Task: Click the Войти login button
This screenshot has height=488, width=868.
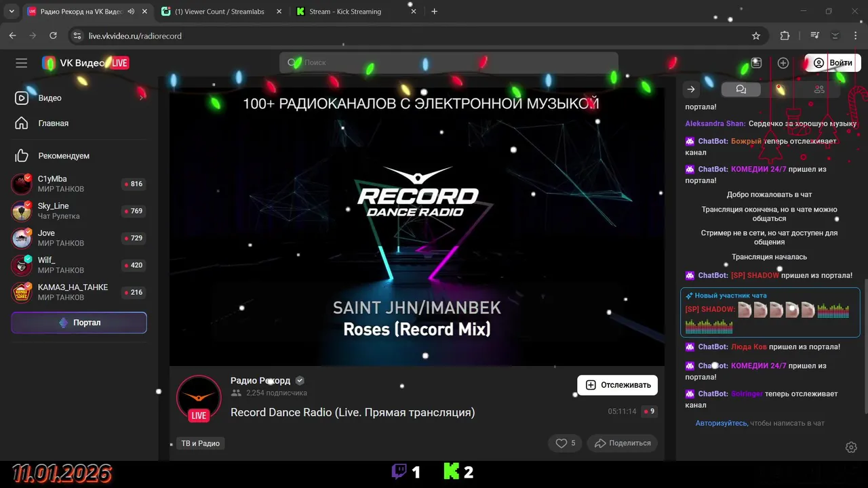Action: (833, 63)
